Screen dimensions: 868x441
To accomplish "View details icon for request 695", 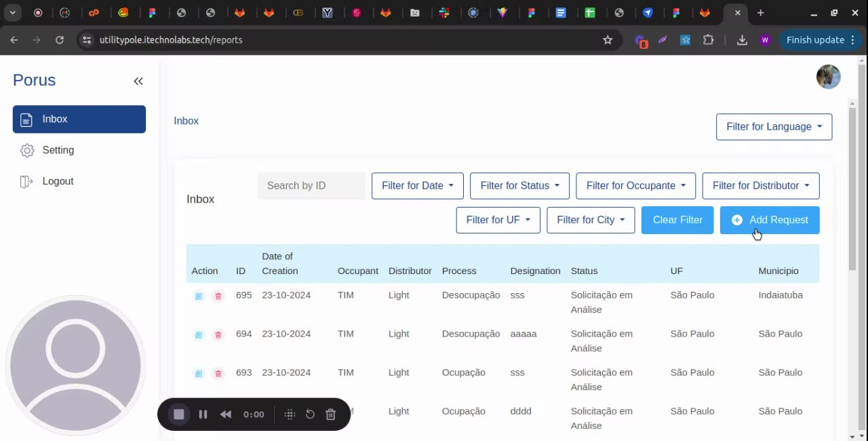I will [x=199, y=296].
